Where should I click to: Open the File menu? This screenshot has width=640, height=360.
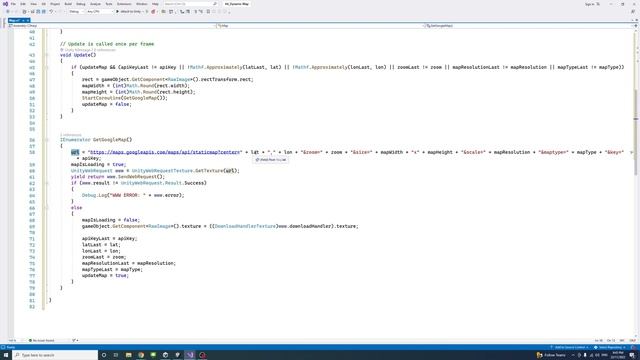tap(13, 4)
